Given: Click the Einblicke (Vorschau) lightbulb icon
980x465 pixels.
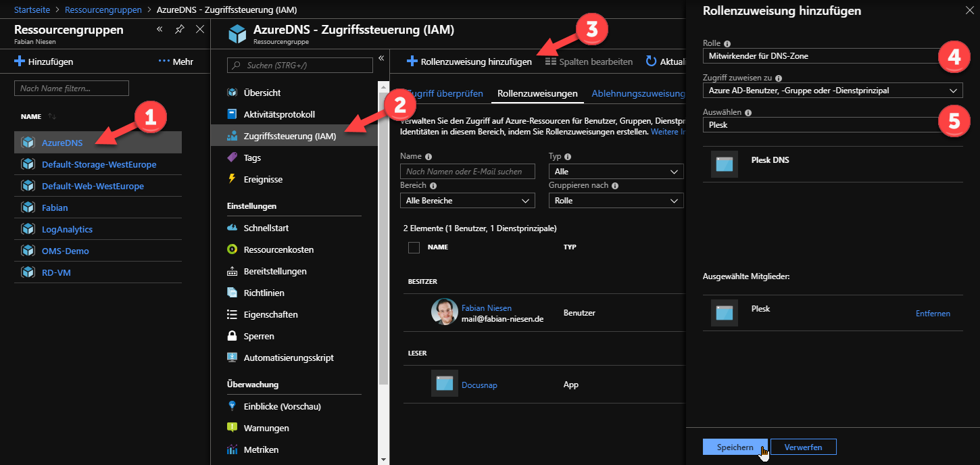Looking at the screenshot, I should (232, 406).
